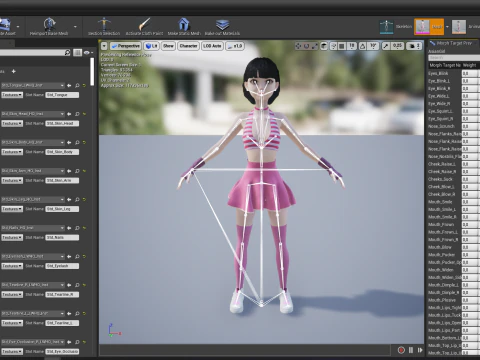
Task: Click the Weight column header
Action: (x=469, y=65)
